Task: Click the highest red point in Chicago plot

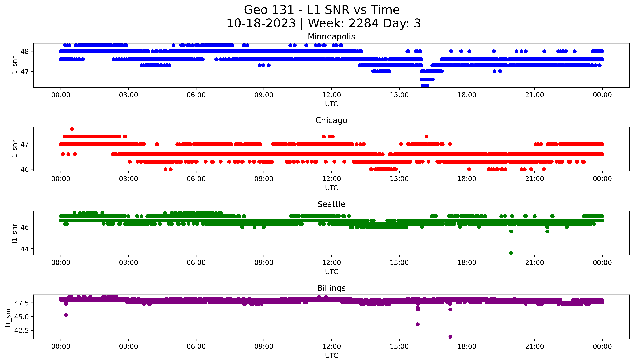Action: point(72,129)
